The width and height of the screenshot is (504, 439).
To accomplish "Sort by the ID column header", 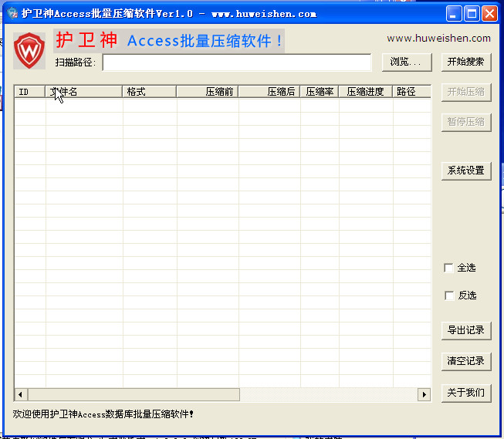I will [30, 92].
